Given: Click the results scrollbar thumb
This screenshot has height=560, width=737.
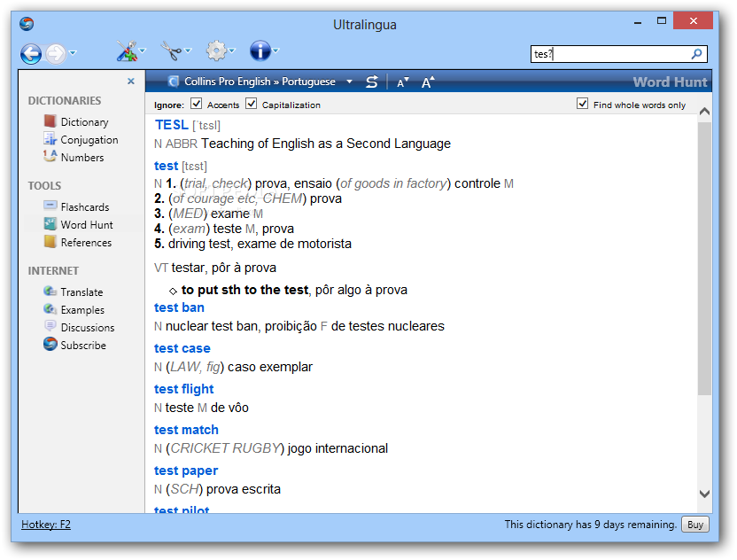Looking at the screenshot, I should point(704,259).
